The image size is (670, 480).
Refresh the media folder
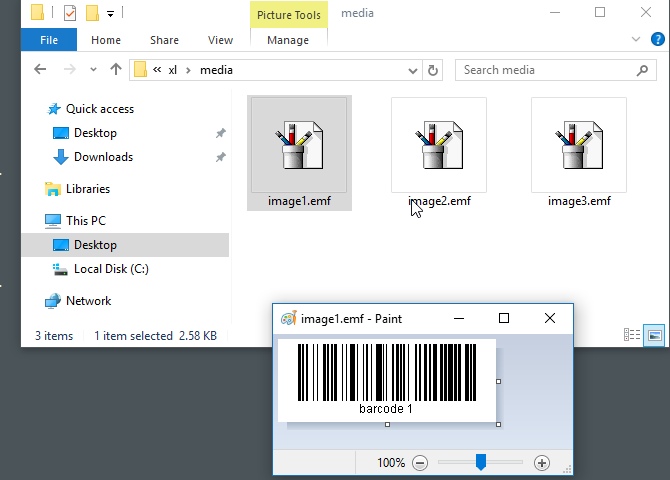point(432,70)
